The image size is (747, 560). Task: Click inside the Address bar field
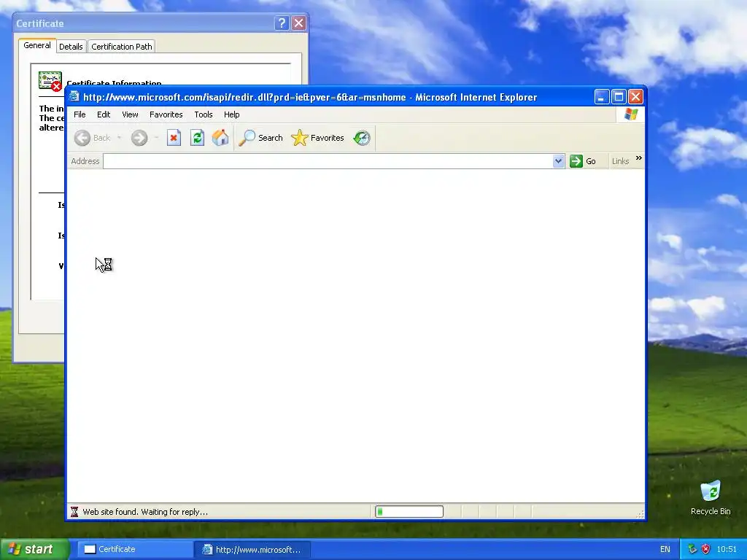328,161
